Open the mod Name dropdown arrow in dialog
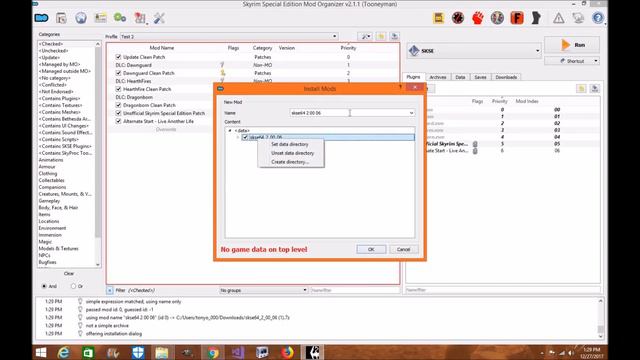Screen dimensions: 640x360 [x=411, y=113]
